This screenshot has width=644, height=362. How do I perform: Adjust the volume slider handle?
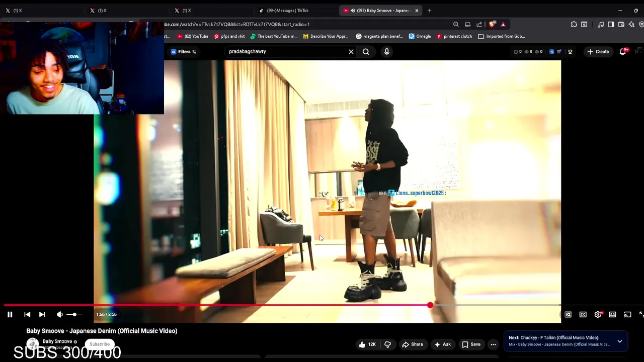74,314
